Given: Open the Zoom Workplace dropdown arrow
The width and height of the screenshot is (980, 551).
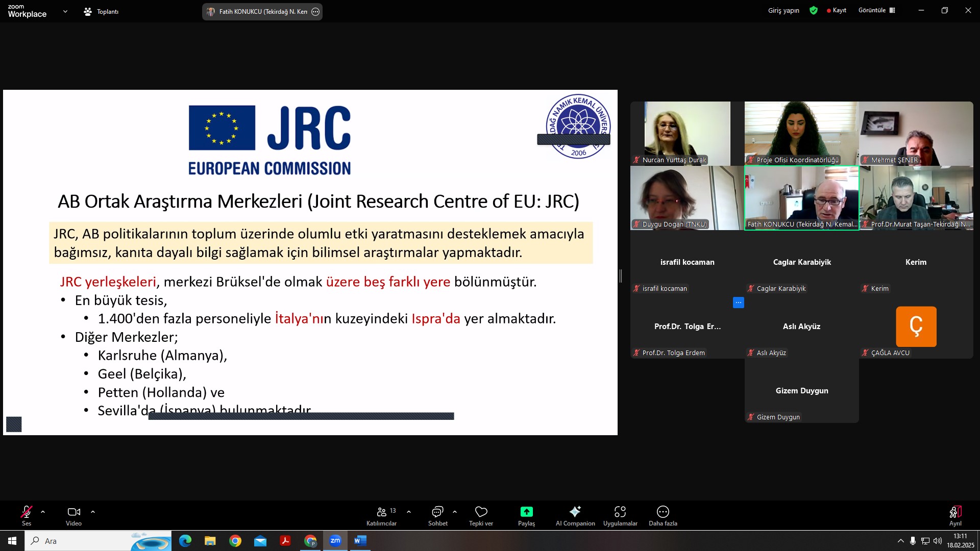Looking at the screenshot, I should (65, 11).
